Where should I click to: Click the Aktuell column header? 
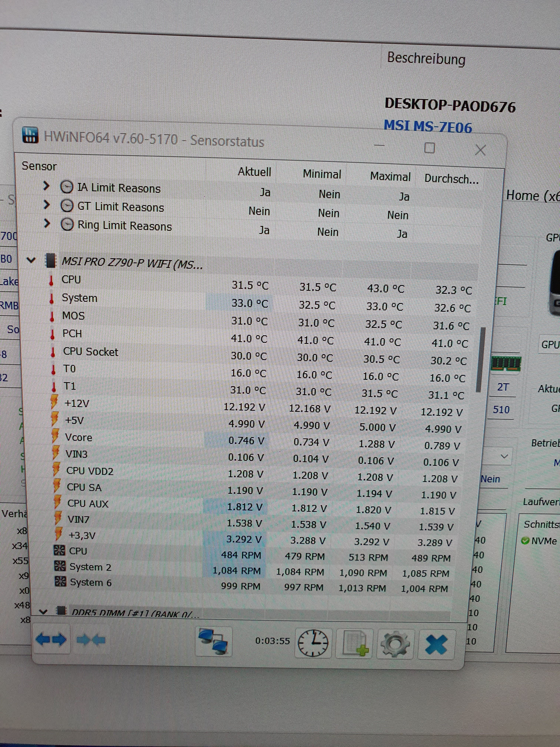click(254, 172)
